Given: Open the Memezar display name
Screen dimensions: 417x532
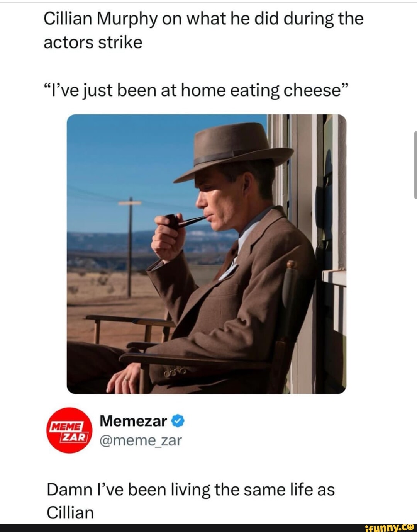Looking at the screenshot, I should [133, 421].
